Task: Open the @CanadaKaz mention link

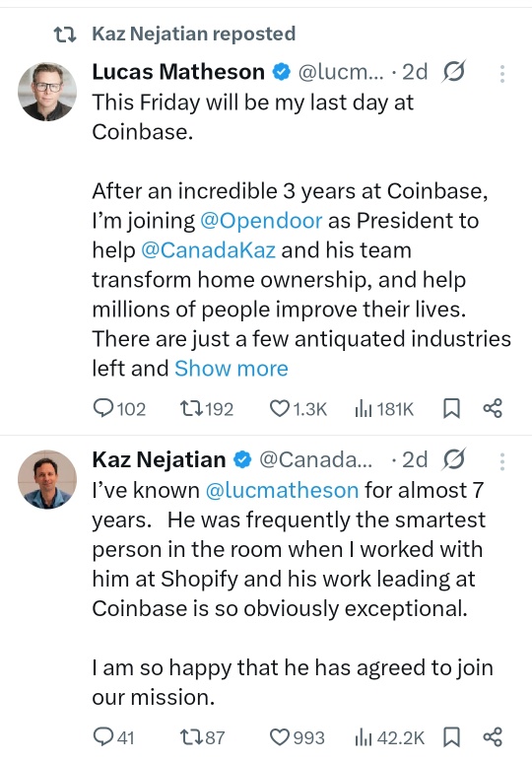Action: (x=208, y=250)
